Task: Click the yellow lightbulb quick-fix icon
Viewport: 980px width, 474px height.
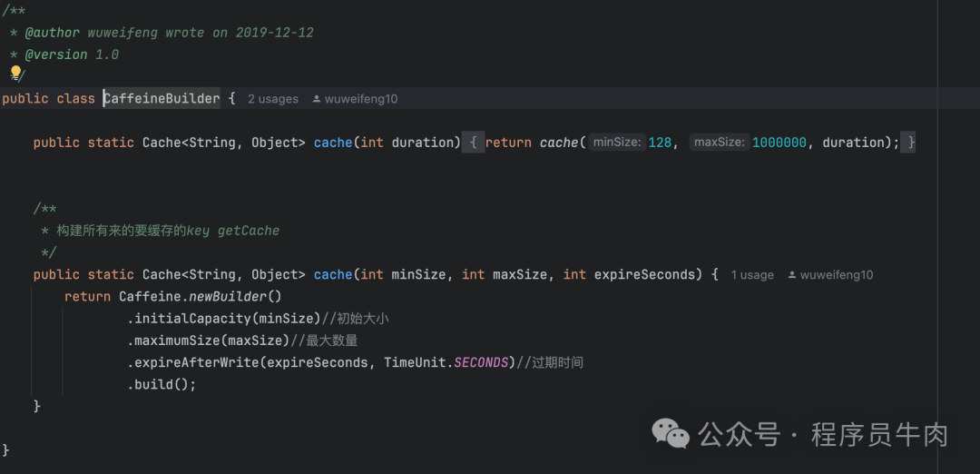Action: click(x=15, y=74)
